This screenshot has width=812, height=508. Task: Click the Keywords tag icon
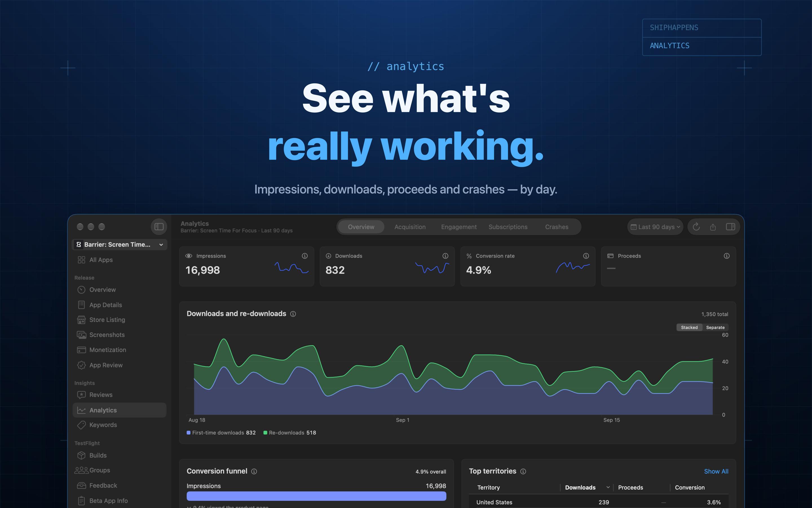[x=81, y=425]
